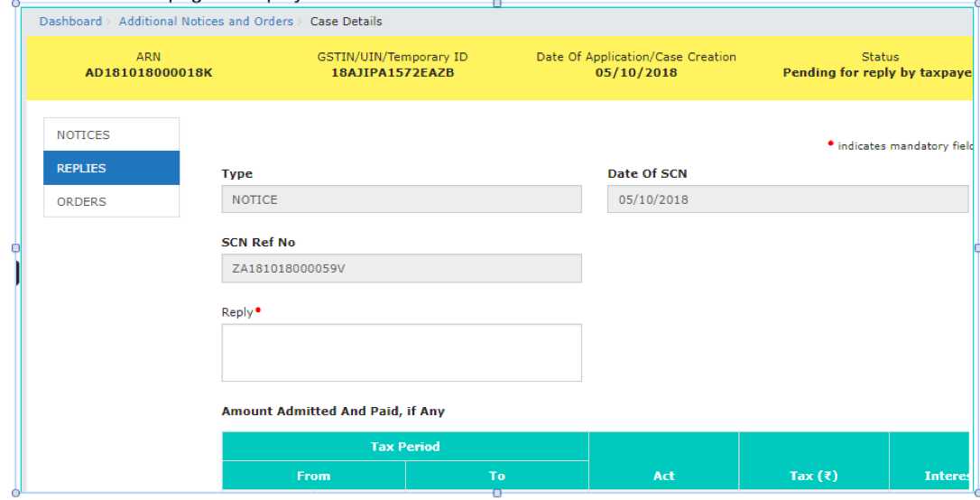Click the Tax (₹) column header

[814, 461]
